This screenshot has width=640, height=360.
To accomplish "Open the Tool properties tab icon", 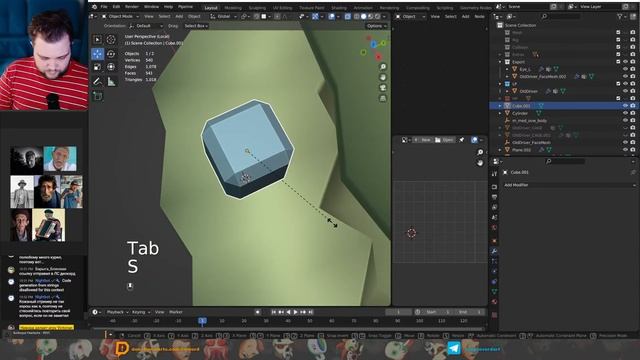I will point(494,174).
